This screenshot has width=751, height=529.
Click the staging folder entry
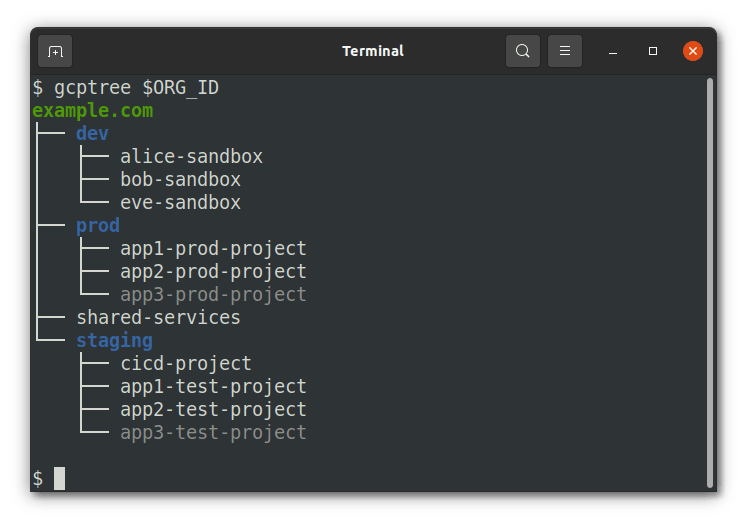pyautogui.click(x=114, y=341)
